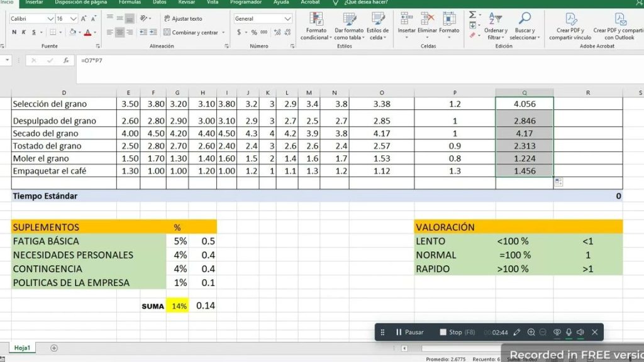Click the AutoSum sigma icon
This screenshot has height=362, width=644.
point(472,14)
